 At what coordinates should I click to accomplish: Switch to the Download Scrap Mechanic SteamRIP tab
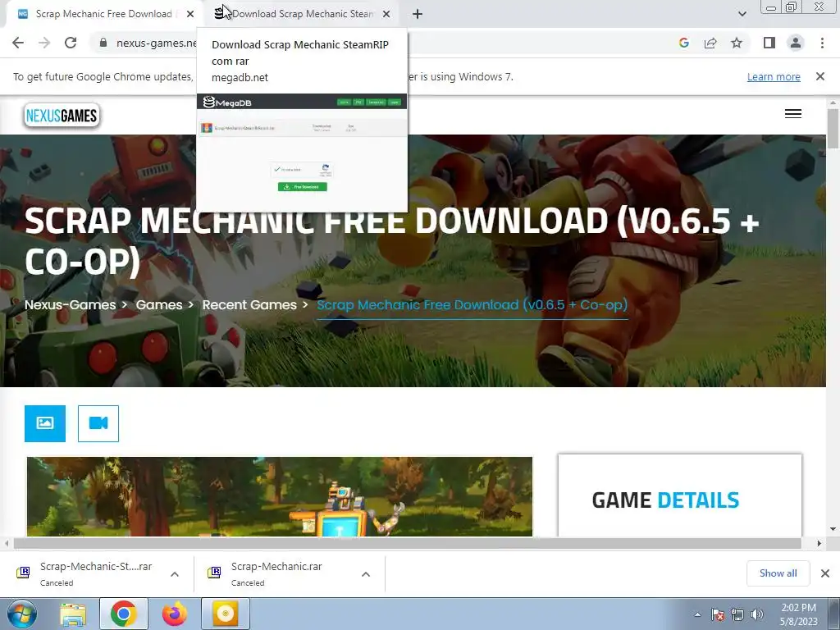click(301, 14)
